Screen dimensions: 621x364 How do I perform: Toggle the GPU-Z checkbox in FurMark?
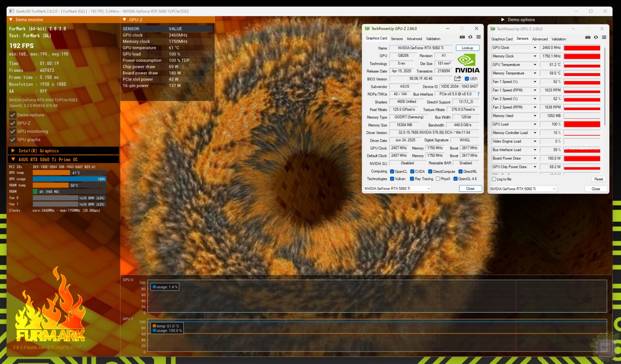12,123
